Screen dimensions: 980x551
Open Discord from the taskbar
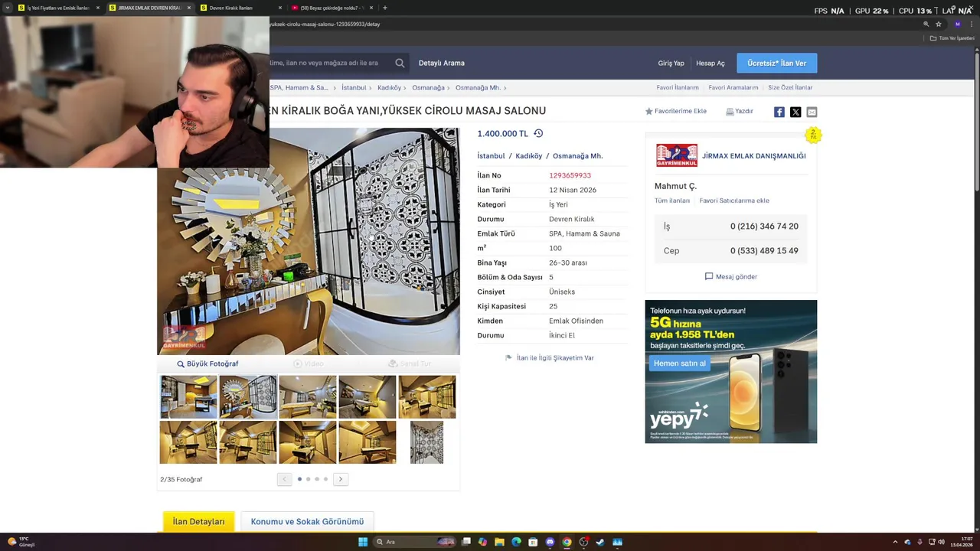click(550, 542)
